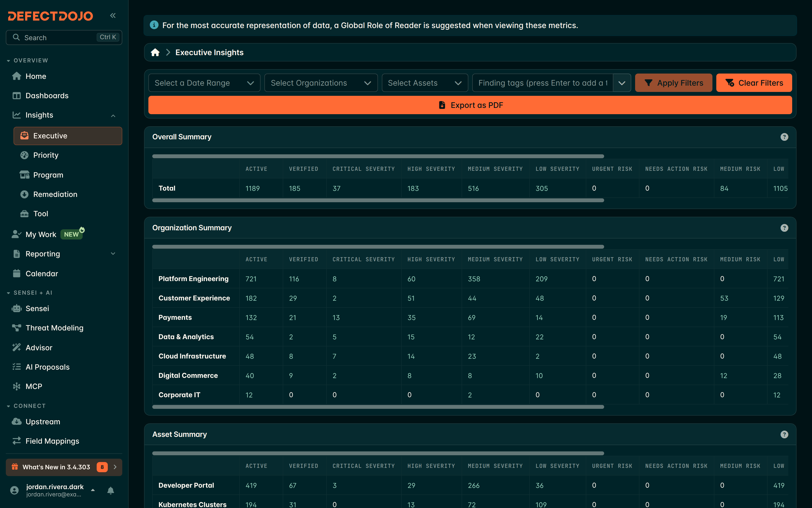812x508 pixels.
Task: Open My Work from the sidebar
Action: pos(64,234)
